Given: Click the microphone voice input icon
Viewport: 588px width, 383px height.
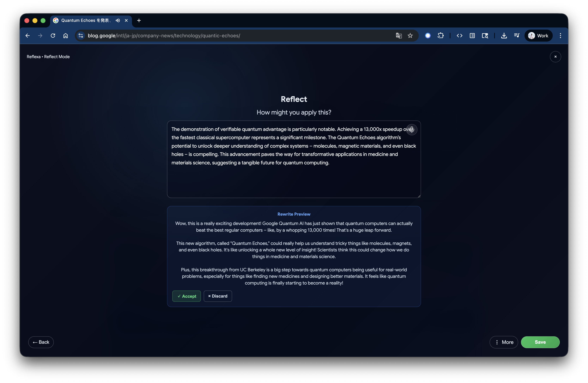Looking at the screenshot, I should coord(412,129).
